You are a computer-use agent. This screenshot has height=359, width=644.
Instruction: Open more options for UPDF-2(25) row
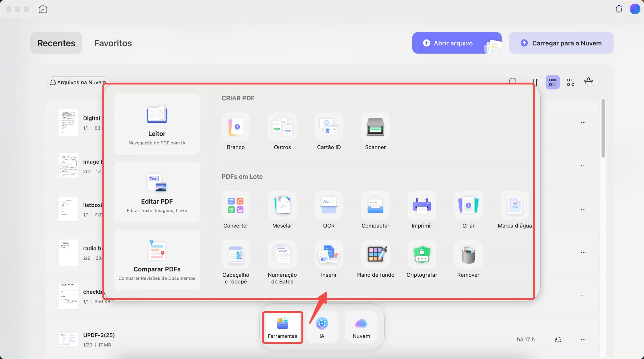(x=583, y=339)
